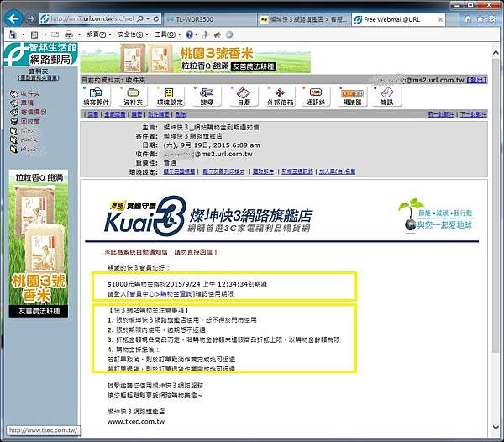Click the 智邦生活館 網路郵局 logo

41,54
